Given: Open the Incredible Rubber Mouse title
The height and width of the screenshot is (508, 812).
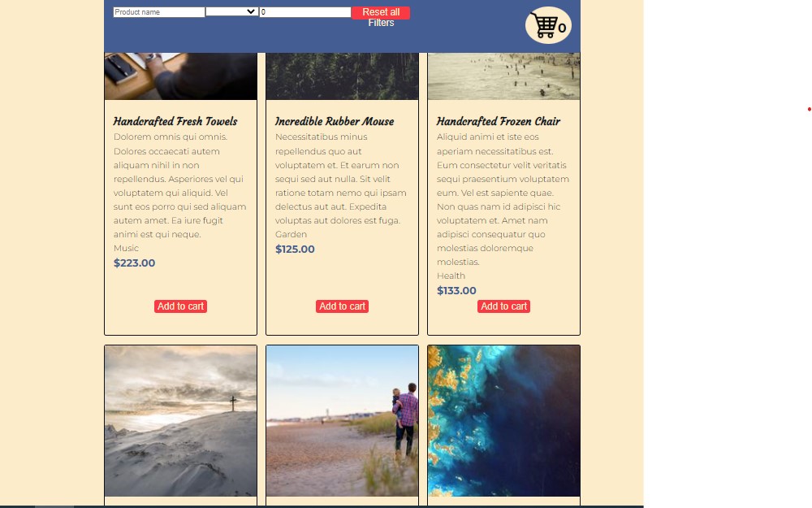Looking at the screenshot, I should 335,121.
